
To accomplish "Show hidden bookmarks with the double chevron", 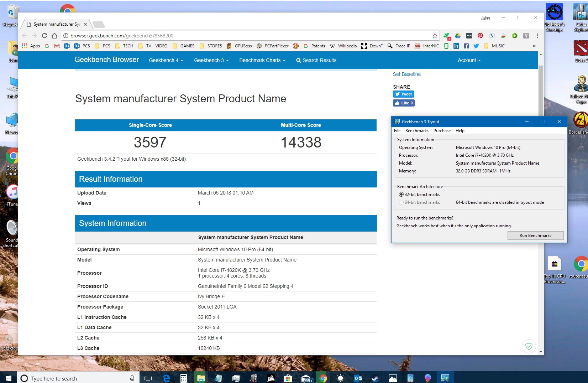I will 534,46.
